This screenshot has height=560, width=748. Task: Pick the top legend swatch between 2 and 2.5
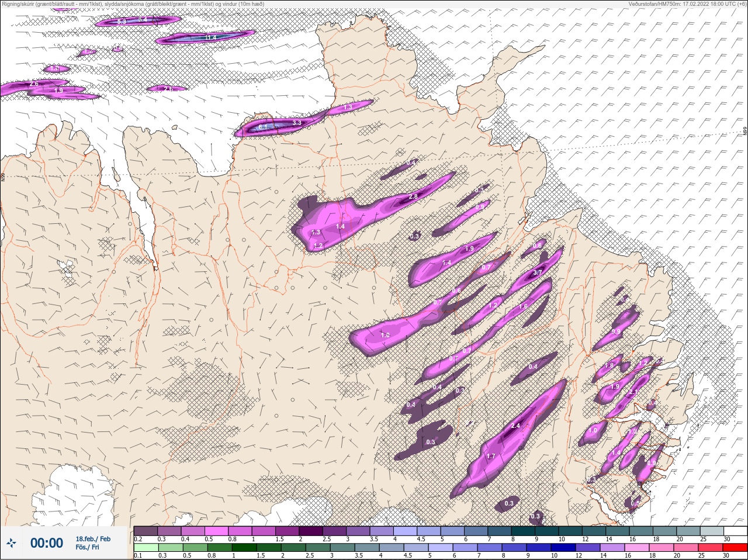pyautogui.click(x=311, y=531)
